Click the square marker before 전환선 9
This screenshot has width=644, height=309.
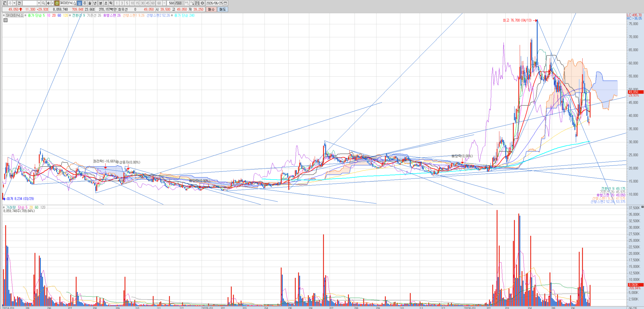(x=70, y=15)
